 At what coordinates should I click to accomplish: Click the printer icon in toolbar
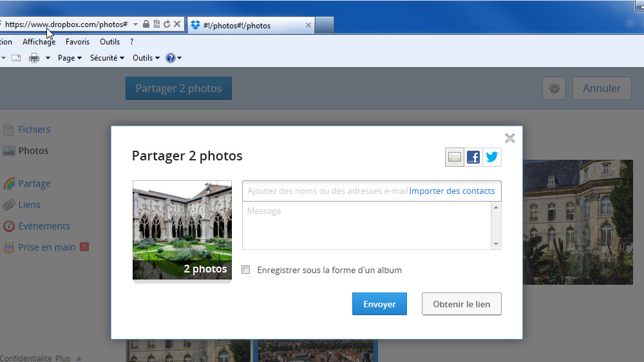pyautogui.click(x=34, y=58)
